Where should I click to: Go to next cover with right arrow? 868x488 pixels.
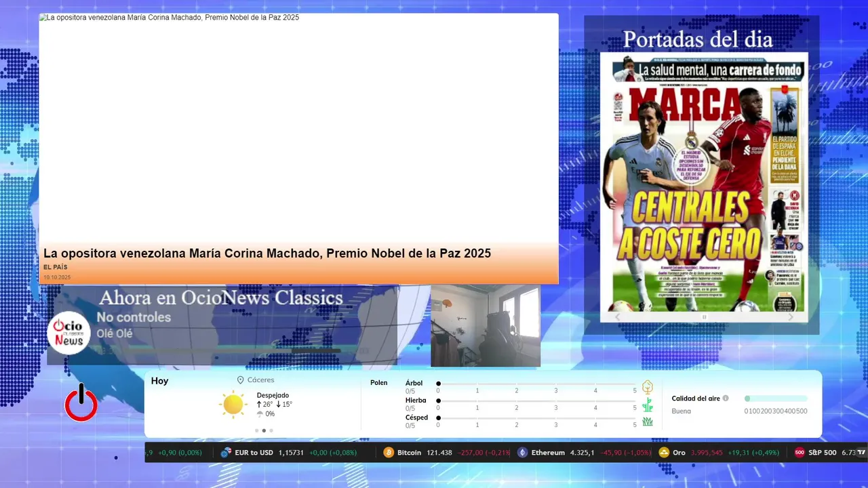pyautogui.click(x=791, y=317)
